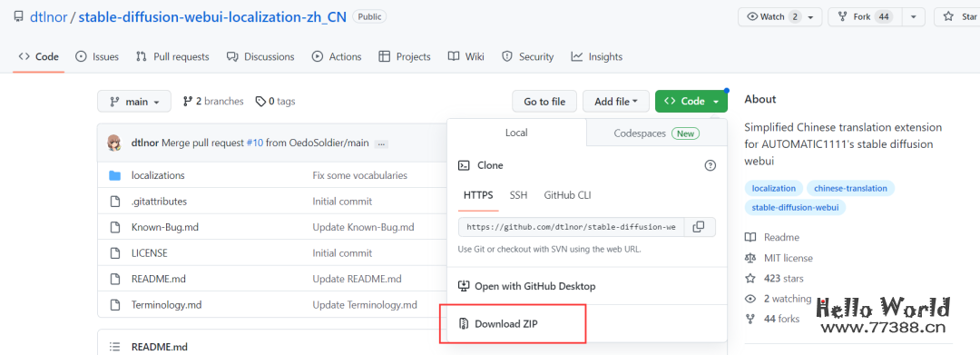
Task: Switch to the Actions tab
Action: pyautogui.click(x=337, y=57)
